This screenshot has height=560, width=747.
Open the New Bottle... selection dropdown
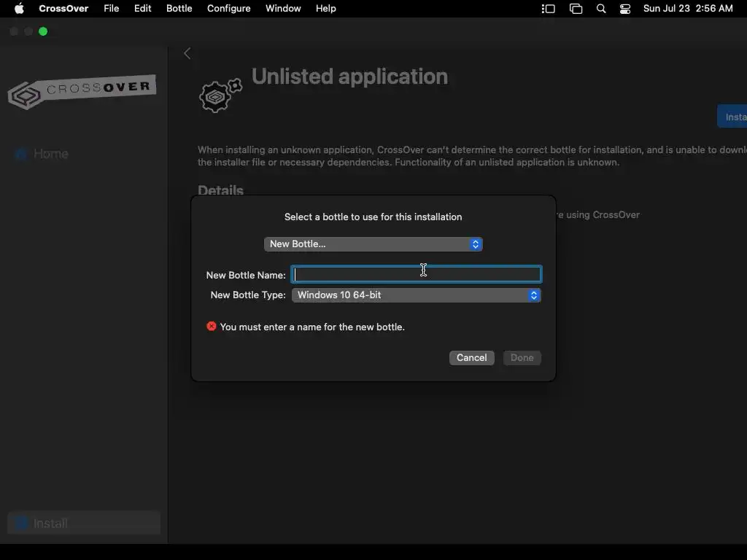373,244
